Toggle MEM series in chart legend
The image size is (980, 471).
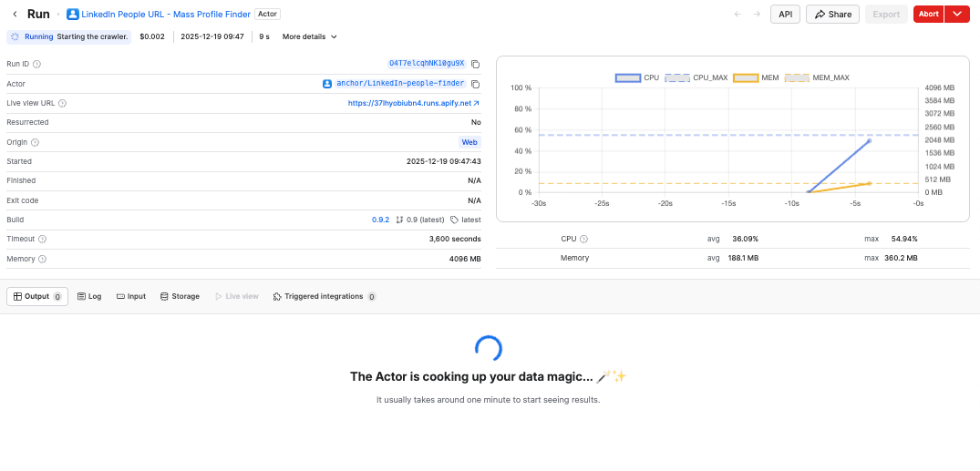[756, 78]
